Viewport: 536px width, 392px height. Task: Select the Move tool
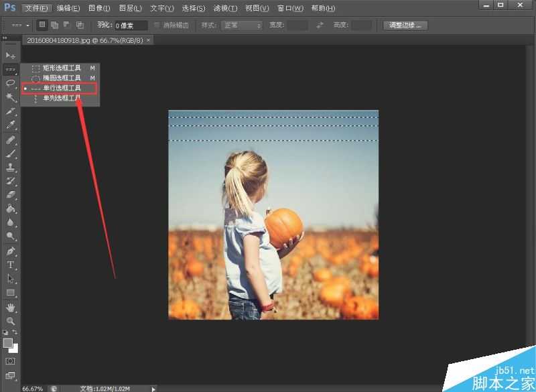10,55
